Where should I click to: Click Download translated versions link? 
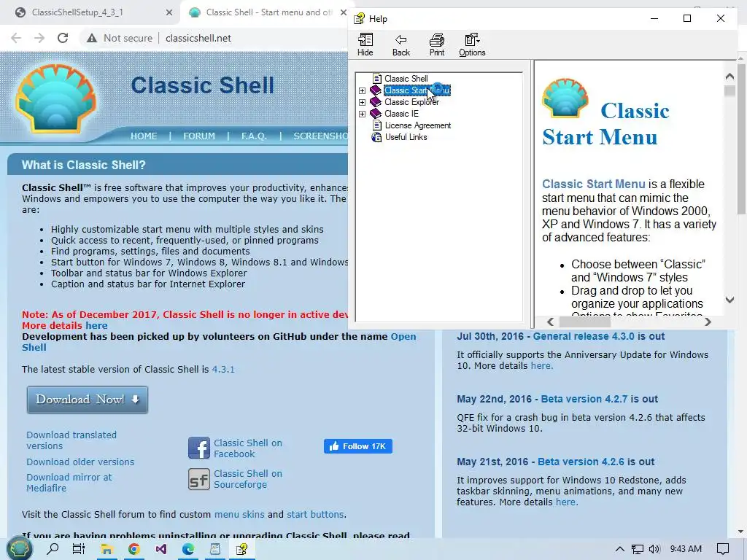click(71, 440)
